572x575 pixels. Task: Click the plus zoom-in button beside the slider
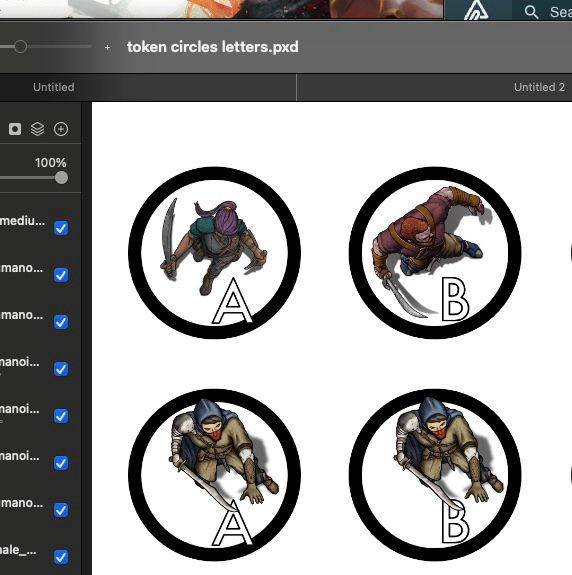click(107, 47)
